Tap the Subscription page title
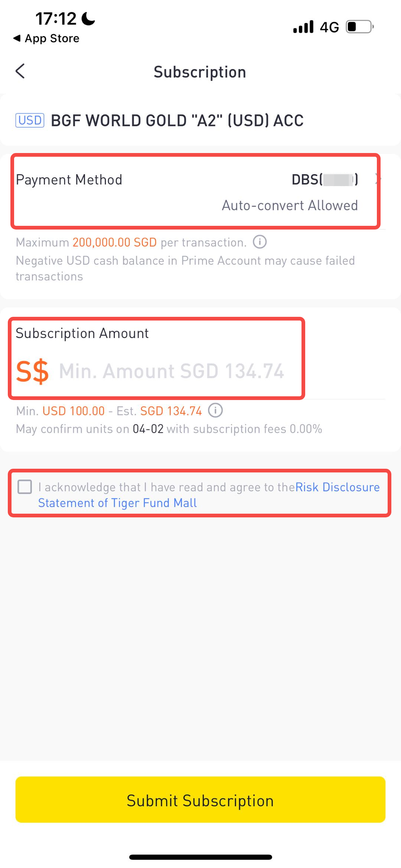 [x=200, y=72]
